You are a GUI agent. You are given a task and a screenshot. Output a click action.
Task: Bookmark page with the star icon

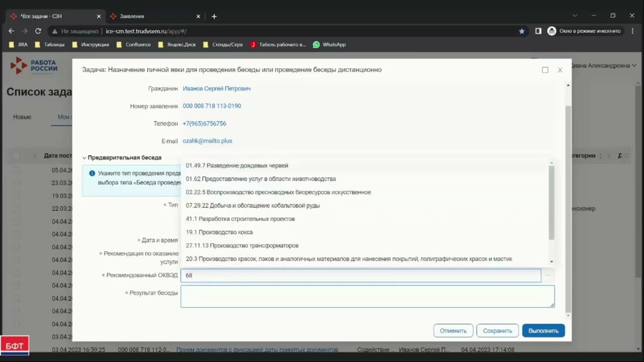point(522,31)
